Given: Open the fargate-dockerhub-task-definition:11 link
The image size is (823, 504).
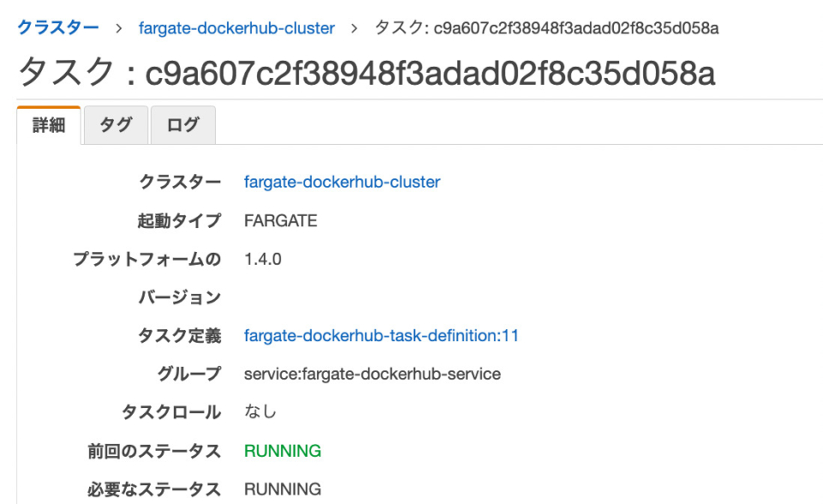Looking at the screenshot, I should [381, 335].
